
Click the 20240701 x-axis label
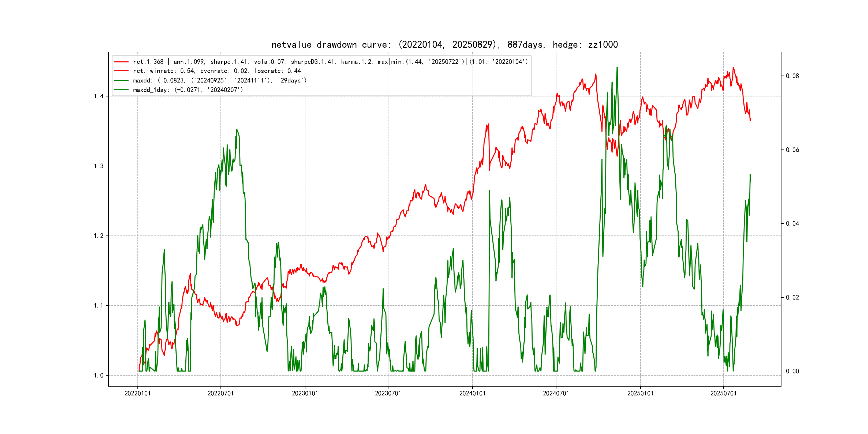[556, 393]
